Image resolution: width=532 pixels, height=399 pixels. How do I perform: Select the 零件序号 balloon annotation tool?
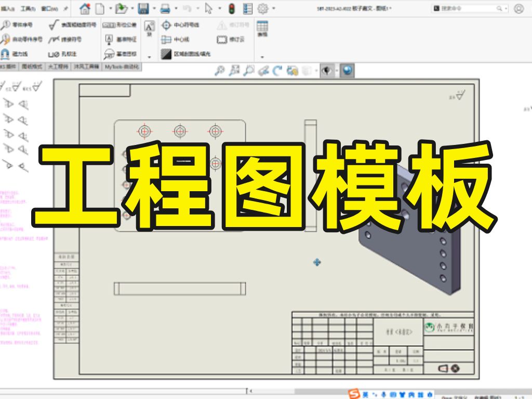(x=19, y=23)
